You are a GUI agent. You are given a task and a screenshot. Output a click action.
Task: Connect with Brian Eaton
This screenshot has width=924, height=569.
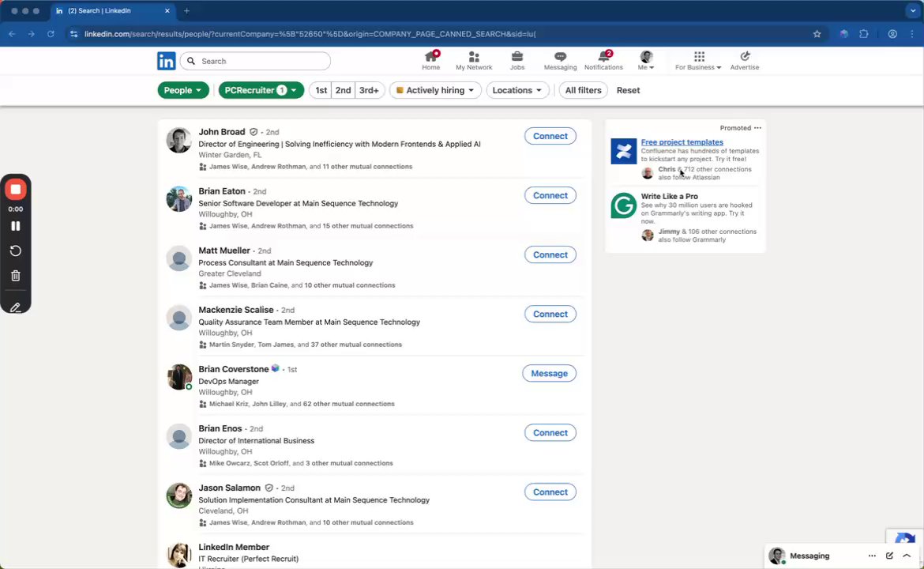pos(550,196)
